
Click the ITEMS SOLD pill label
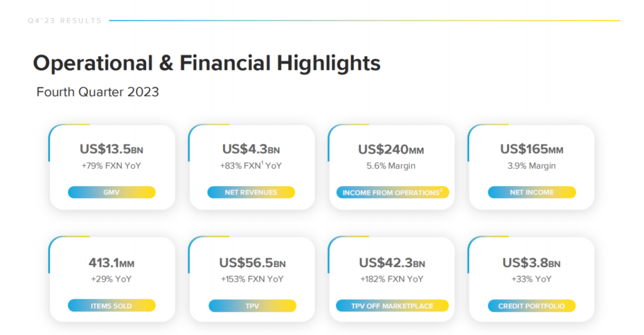point(112,305)
